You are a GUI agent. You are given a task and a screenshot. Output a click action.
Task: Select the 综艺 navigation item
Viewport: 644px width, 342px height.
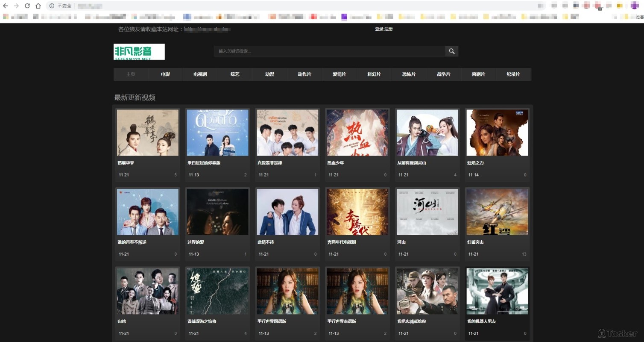(235, 74)
